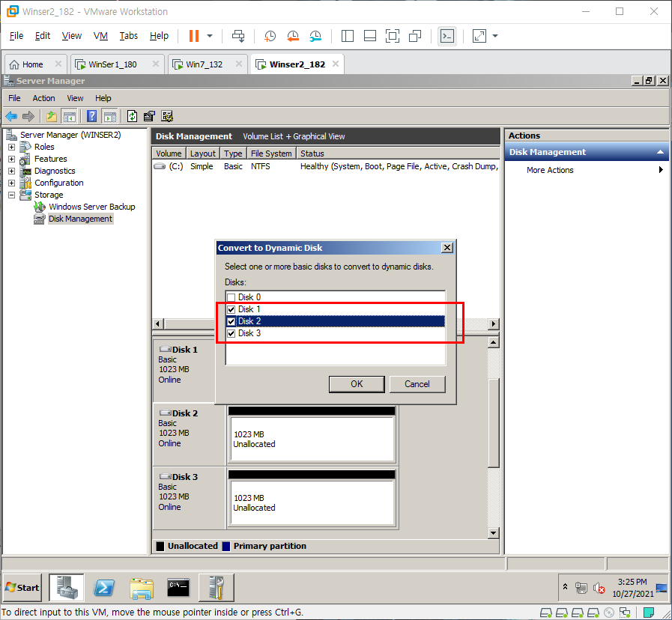Click the Back arrow in Server Manager
The width and height of the screenshot is (672, 620).
pyautogui.click(x=11, y=116)
